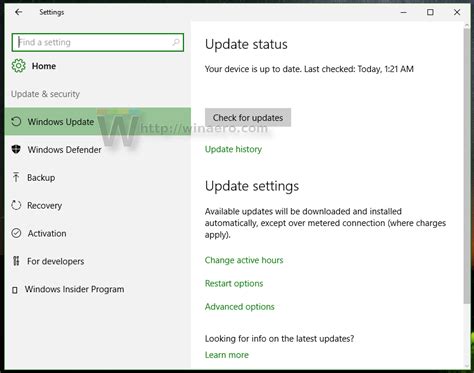
Task: Maximize the Settings window
Action: coord(430,12)
